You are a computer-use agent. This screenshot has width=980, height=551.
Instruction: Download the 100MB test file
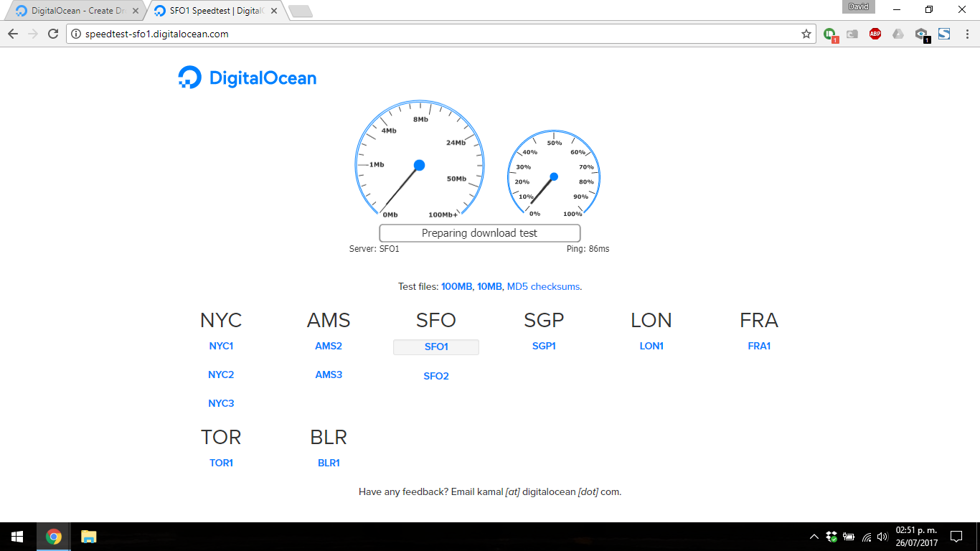[456, 286]
